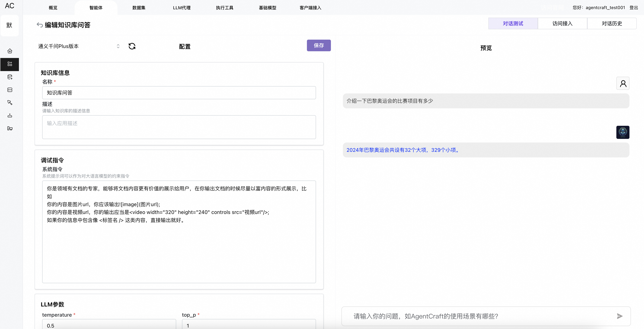Open the agents grid icon in the sidebar
The height and width of the screenshot is (329, 644).
(x=10, y=64)
